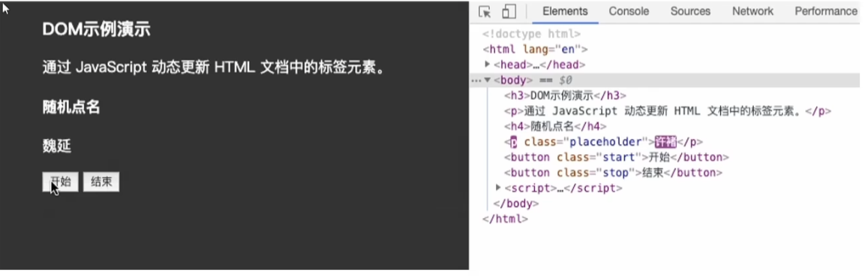Viewport: 868px width, 278px height.
Task: Select the h3 DOM示例演示 node
Action: (x=565, y=95)
